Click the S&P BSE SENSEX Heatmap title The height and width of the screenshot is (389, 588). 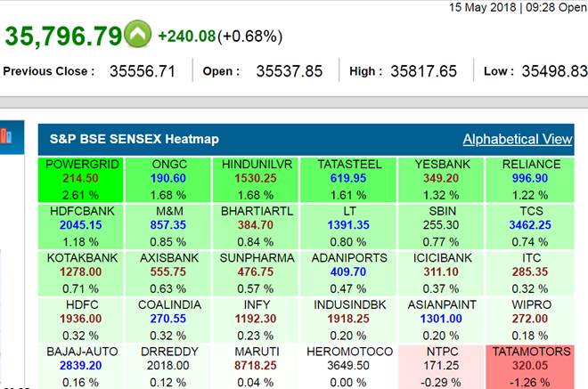tap(134, 139)
